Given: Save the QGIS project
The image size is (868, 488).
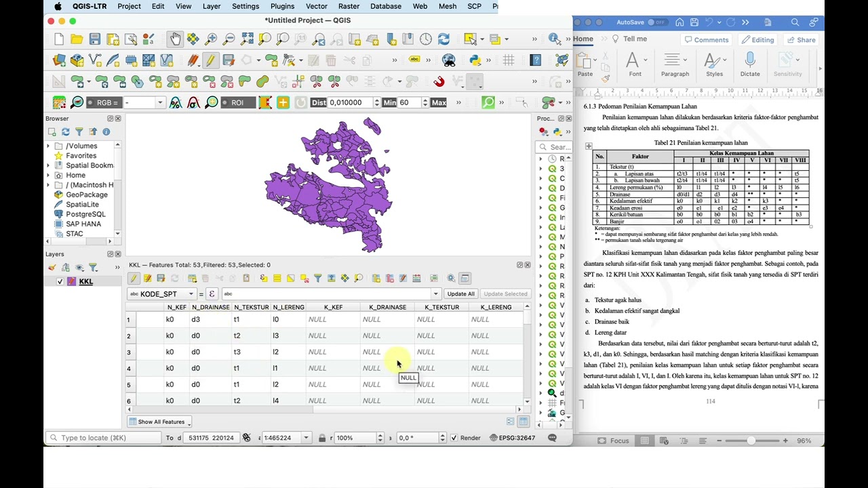Looking at the screenshot, I should coord(95,39).
